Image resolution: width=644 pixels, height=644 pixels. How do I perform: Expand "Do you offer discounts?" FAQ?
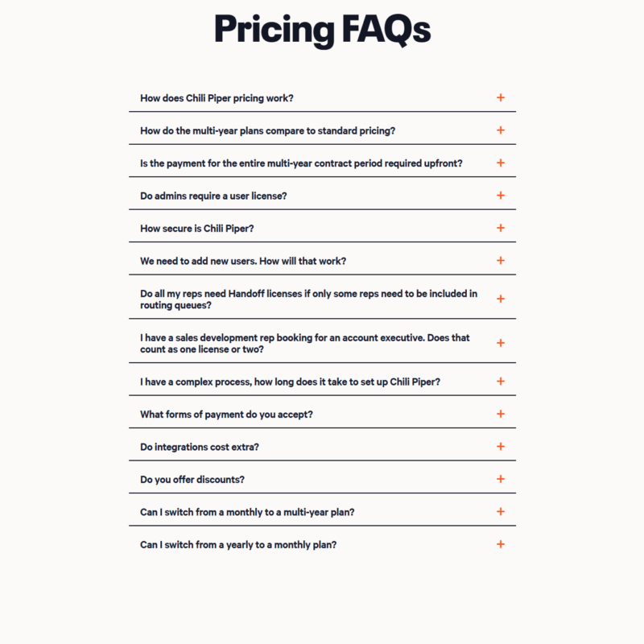pos(192,480)
